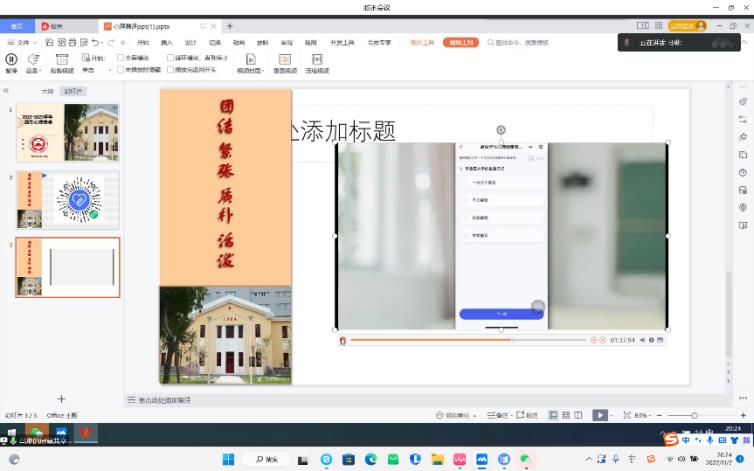Select the second slide thumbnail with QR code
The width and height of the screenshot is (754, 471).
(x=68, y=199)
